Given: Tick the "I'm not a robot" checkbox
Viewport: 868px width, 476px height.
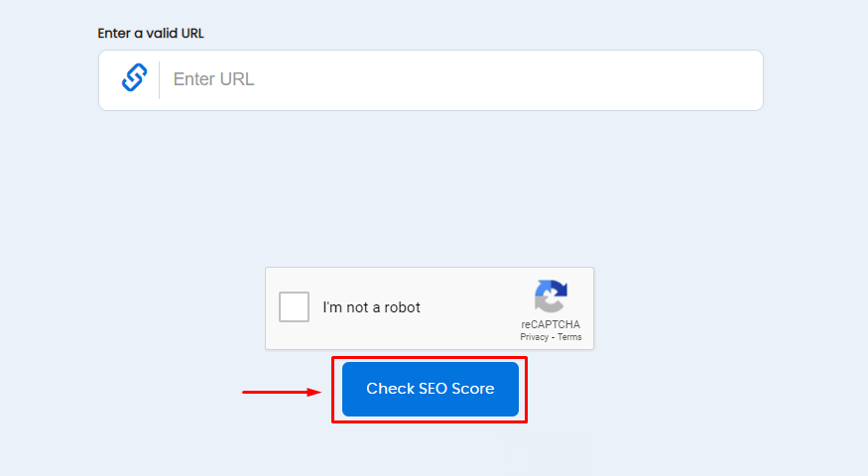Looking at the screenshot, I should click(294, 306).
